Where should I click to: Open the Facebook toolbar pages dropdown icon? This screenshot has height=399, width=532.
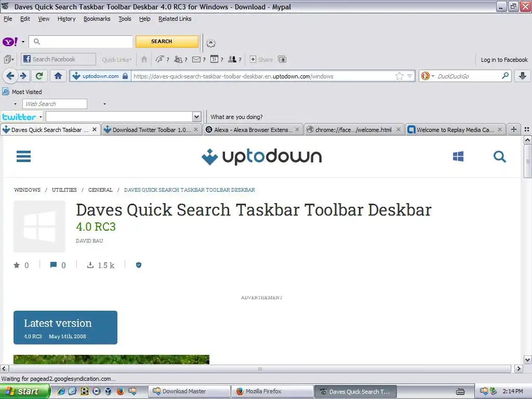coord(9,59)
